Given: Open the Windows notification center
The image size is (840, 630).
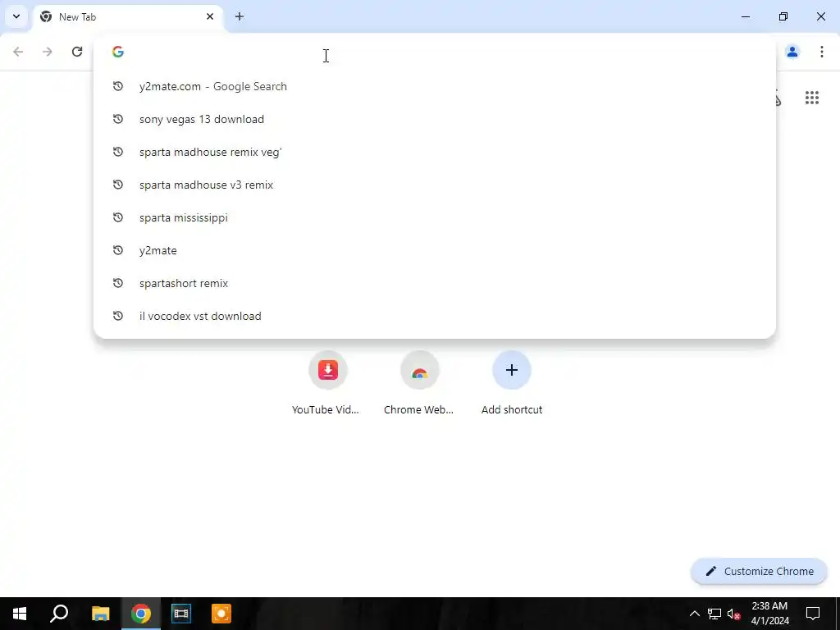Looking at the screenshot, I should [813, 614].
